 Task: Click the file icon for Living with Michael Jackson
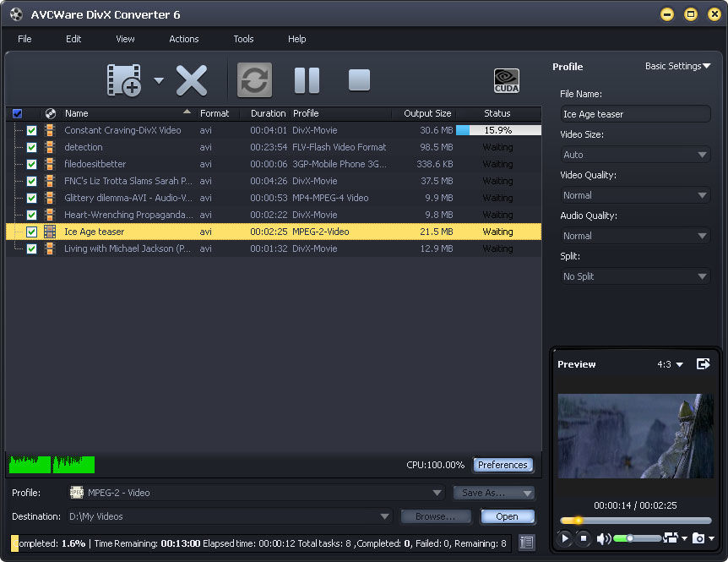[50, 248]
